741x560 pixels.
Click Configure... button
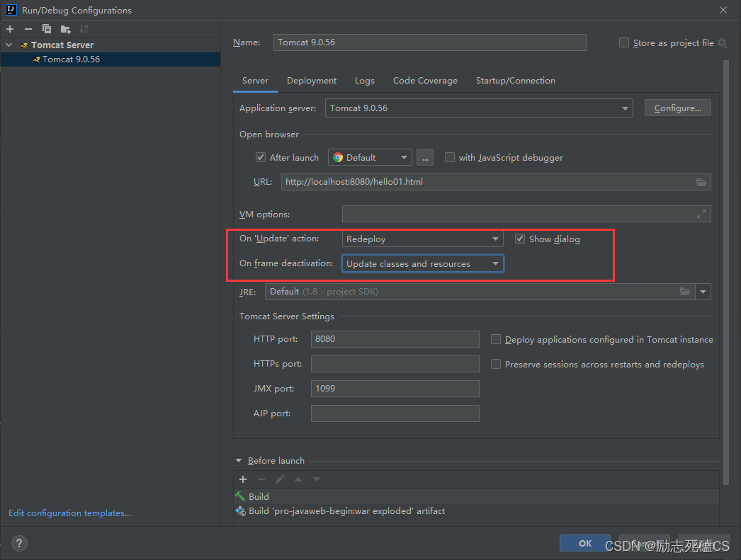678,108
